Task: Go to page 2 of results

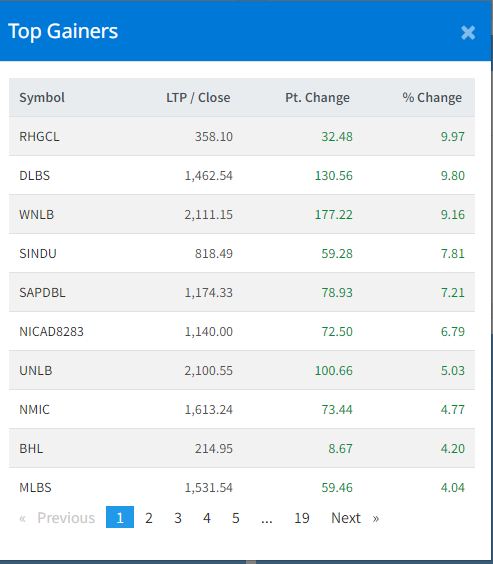Action: pos(149,518)
